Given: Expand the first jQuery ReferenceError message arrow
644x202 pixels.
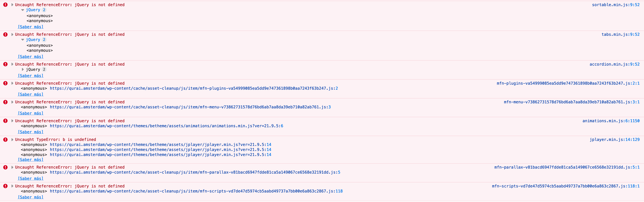Looking at the screenshot, I should 12,5.
